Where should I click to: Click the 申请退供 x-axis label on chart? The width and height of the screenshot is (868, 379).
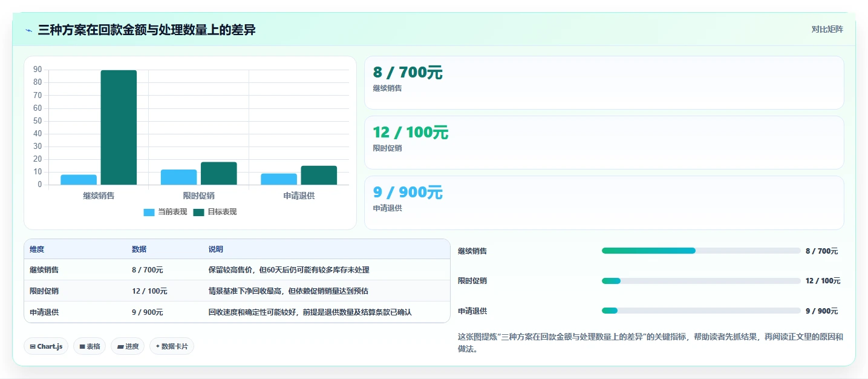pos(299,196)
